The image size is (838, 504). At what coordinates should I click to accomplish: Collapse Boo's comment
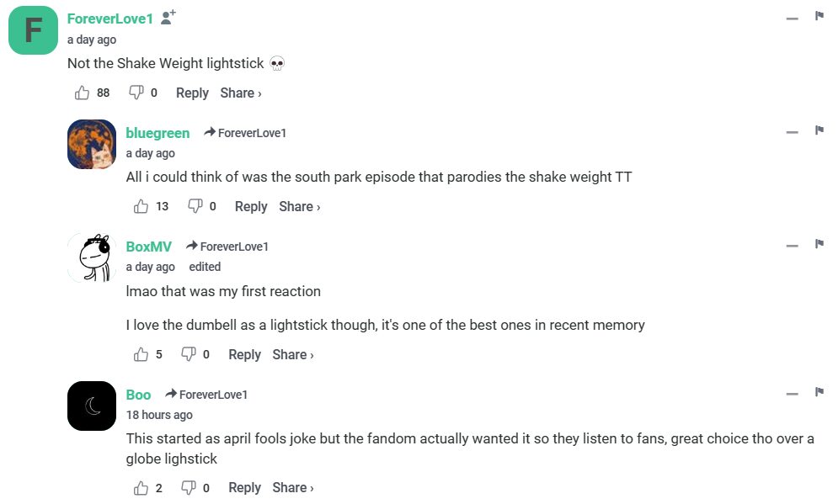pyautogui.click(x=792, y=394)
